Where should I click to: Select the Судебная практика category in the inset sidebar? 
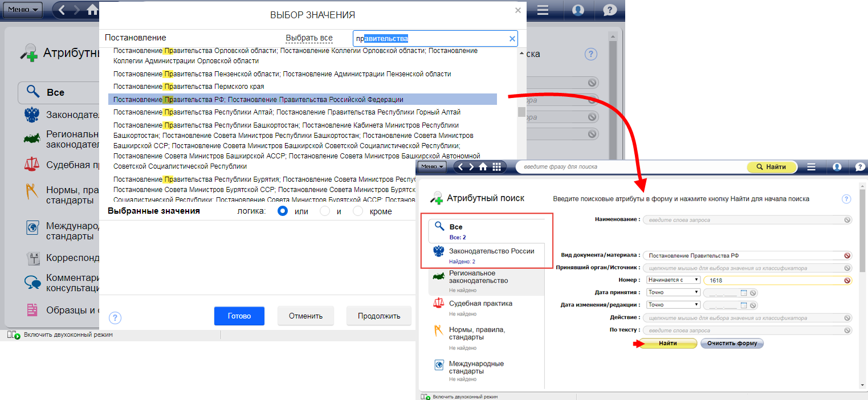pyautogui.click(x=480, y=304)
